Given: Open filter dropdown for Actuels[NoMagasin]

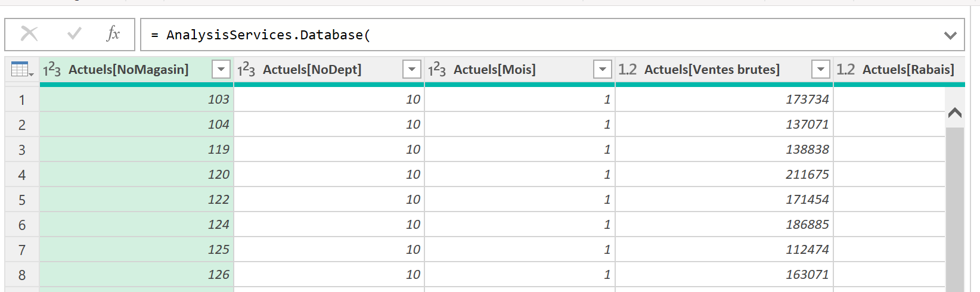Looking at the screenshot, I should 221,70.
